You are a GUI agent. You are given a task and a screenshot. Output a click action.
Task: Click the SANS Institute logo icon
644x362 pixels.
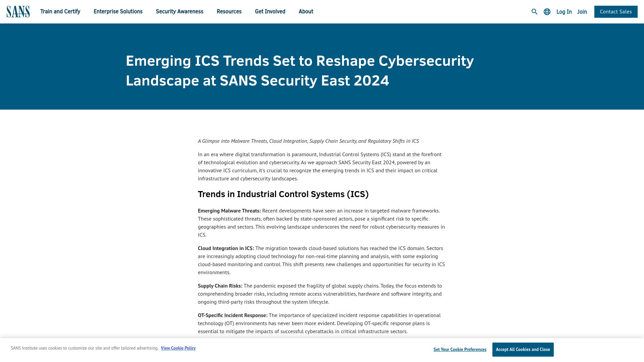pyautogui.click(x=18, y=11)
